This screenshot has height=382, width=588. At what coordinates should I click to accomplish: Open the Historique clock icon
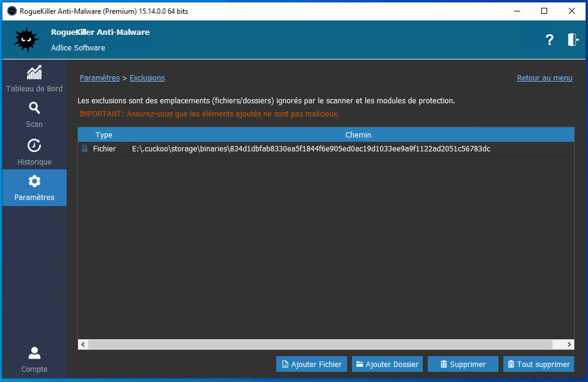[x=34, y=146]
